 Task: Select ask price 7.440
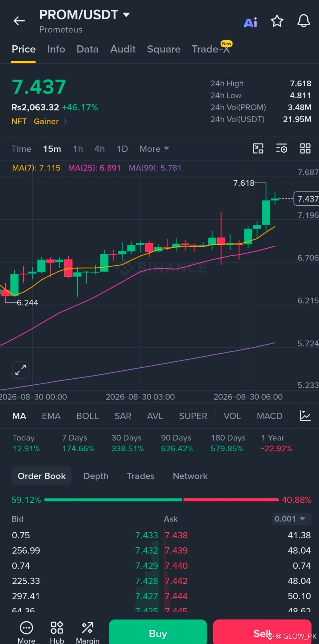(176, 566)
